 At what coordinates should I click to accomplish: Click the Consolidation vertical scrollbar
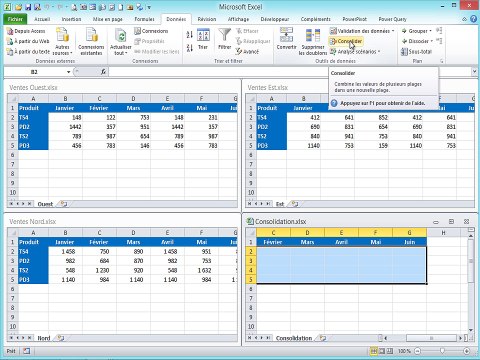pyautogui.click(x=471, y=261)
